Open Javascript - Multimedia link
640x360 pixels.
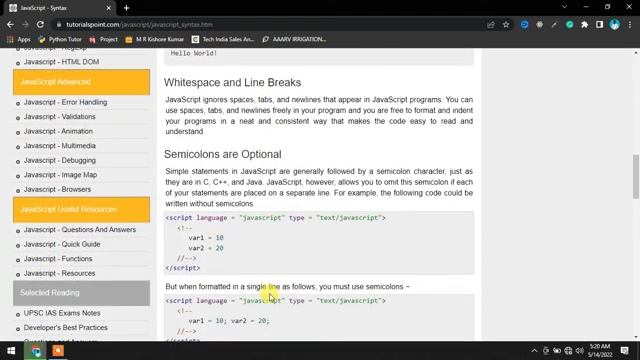click(60, 146)
